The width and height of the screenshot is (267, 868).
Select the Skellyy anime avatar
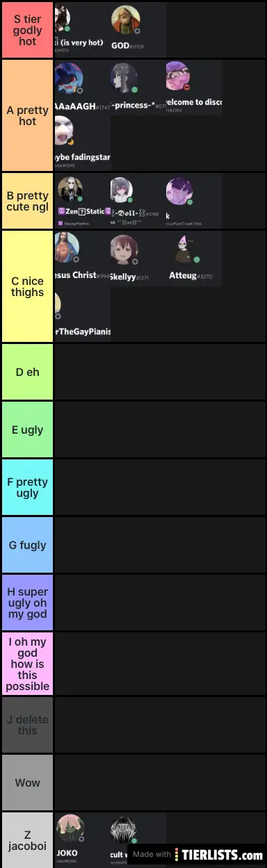click(124, 249)
